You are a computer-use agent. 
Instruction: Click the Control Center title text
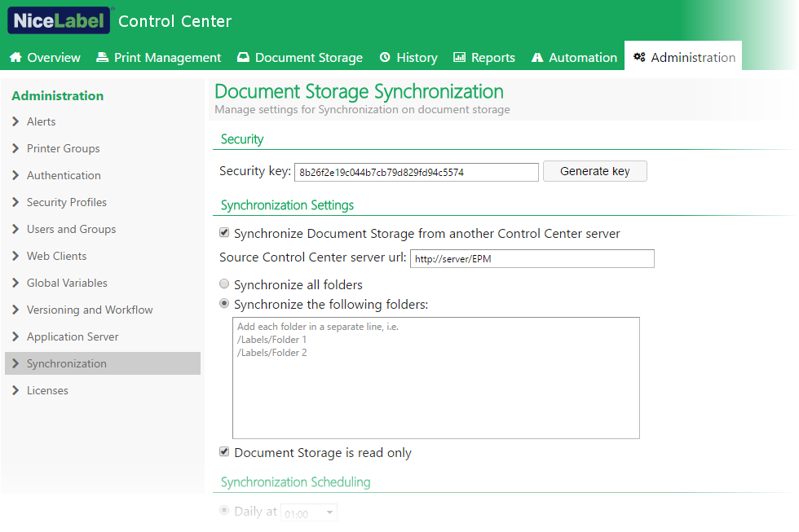pyautogui.click(x=174, y=21)
